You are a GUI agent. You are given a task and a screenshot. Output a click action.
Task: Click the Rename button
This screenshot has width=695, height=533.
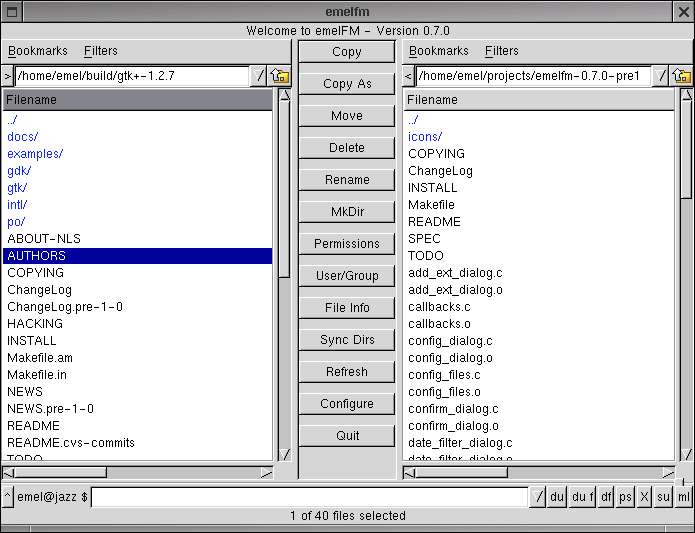pyautogui.click(x=347, y=179)
